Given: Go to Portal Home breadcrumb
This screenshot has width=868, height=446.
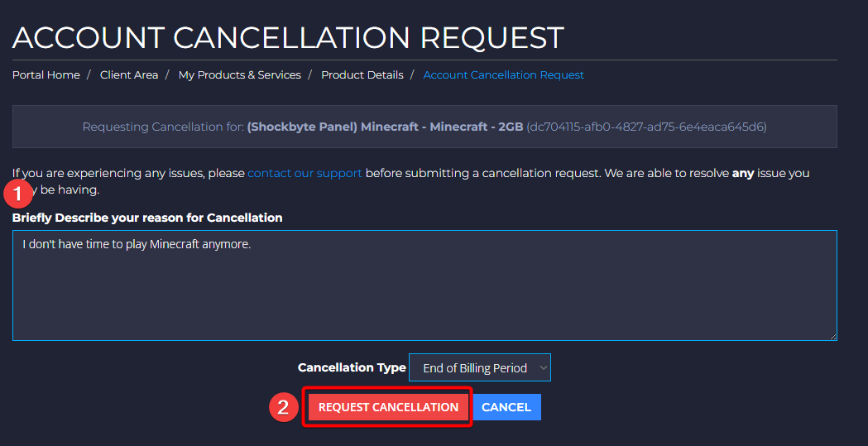Looking at the screenshot, I should pyautogui.click(x=46, y=74).
